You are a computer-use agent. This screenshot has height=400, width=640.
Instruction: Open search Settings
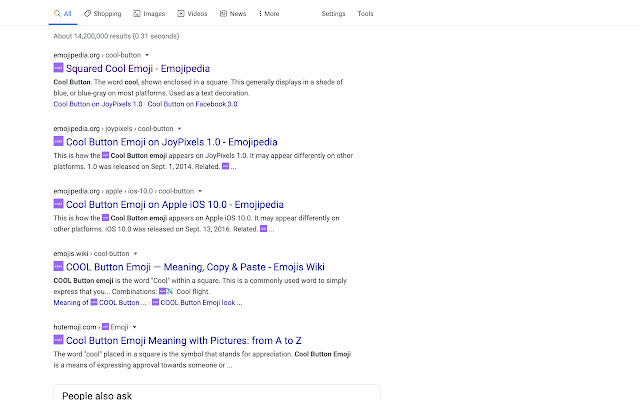click(x=333, y=13)
